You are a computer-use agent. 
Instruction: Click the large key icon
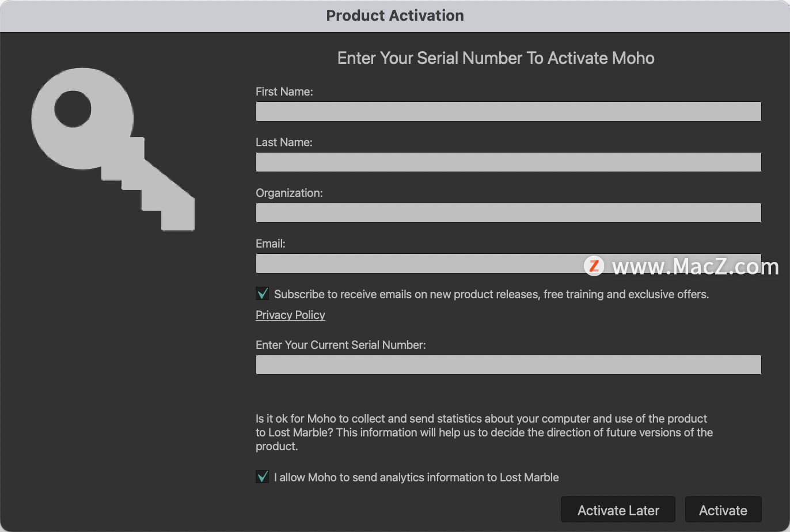coord(113,149)
